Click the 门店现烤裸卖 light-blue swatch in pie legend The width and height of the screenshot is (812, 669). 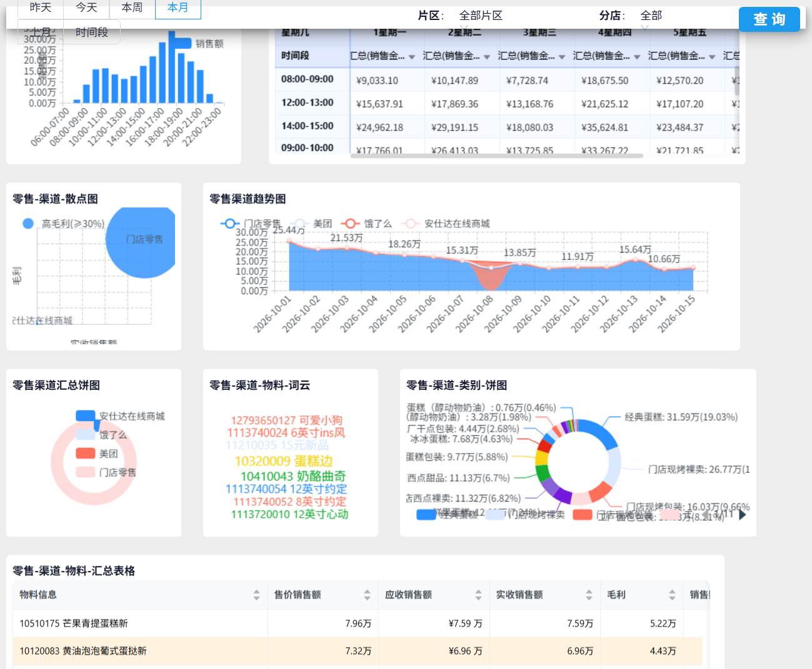495,515
